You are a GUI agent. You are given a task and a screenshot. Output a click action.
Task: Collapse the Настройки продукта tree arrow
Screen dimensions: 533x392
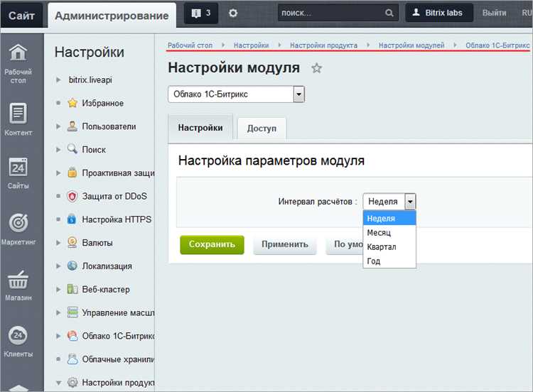point(58,383)
